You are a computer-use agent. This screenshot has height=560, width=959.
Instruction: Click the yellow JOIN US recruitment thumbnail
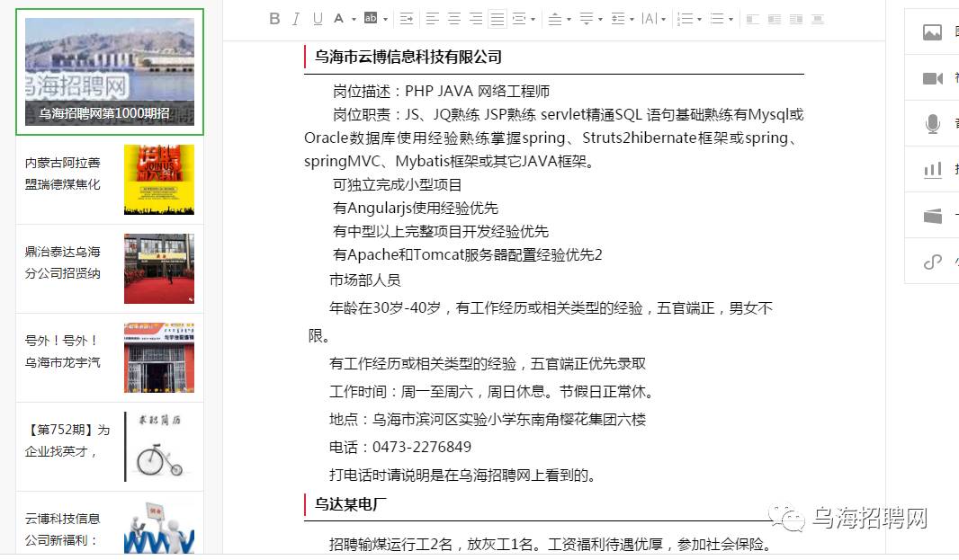click(159, 180)
